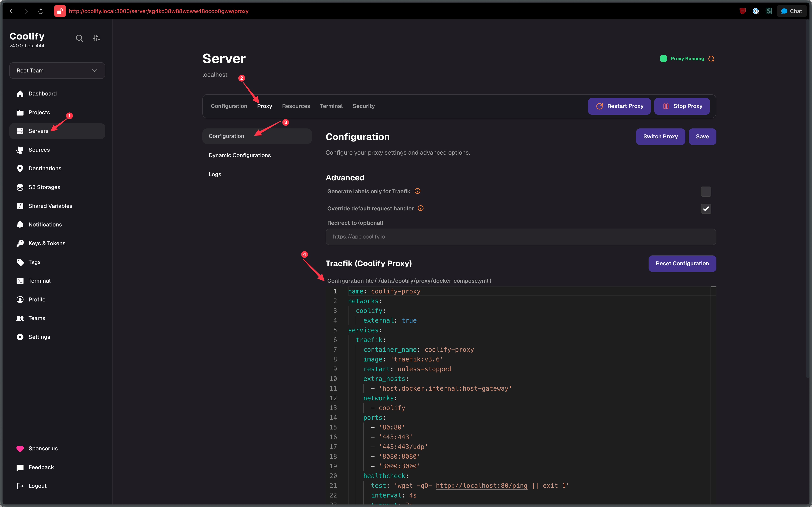Open Shared Variables from the sidebar

tap(50, 206)
